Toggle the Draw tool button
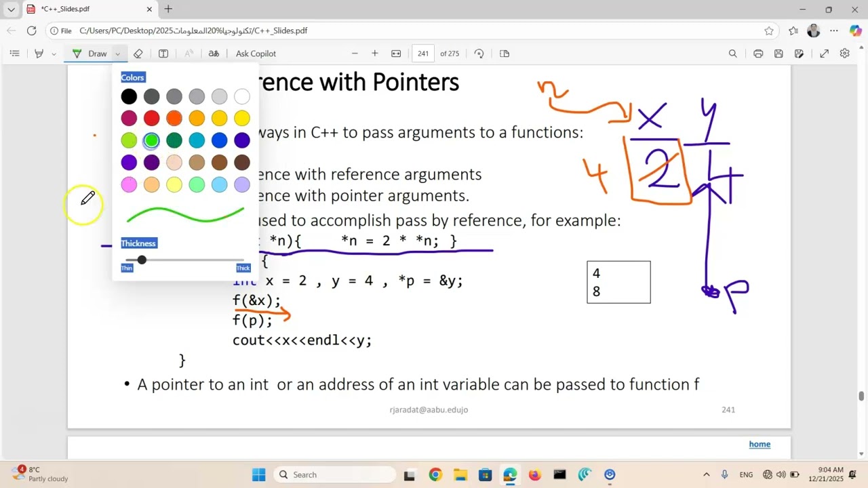This screenshot has height=488, width=868. pyautogui.click(x=90, y=54)
